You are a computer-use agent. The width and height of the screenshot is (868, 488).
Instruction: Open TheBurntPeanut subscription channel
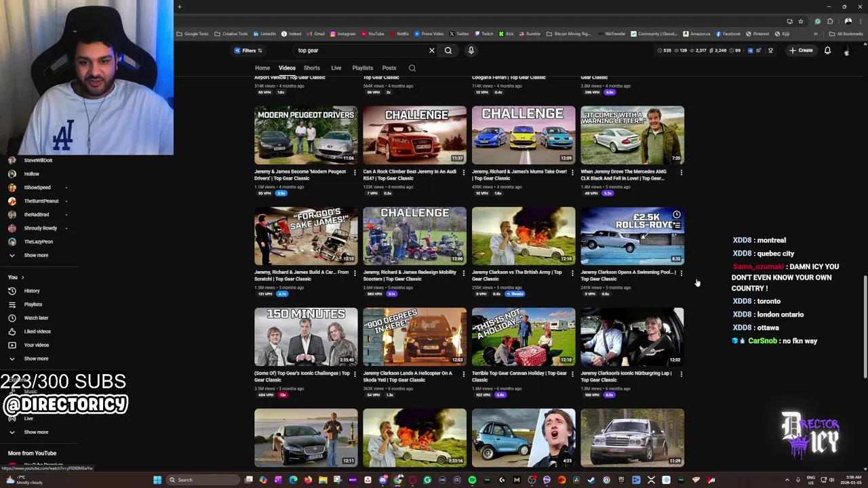pos(41,201)
